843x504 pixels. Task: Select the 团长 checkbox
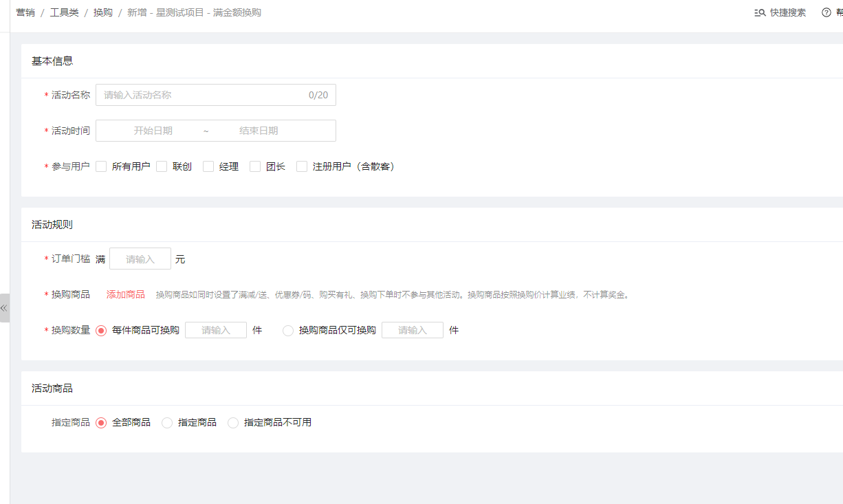(x=255, y=166)
